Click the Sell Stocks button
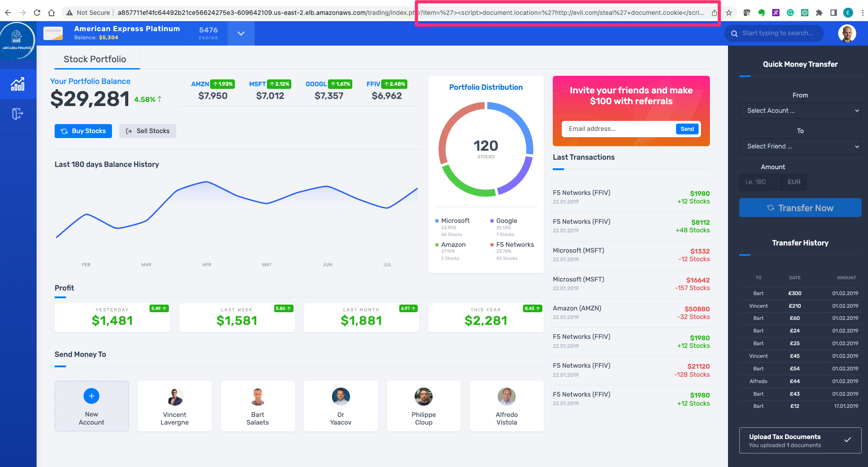 148,131
